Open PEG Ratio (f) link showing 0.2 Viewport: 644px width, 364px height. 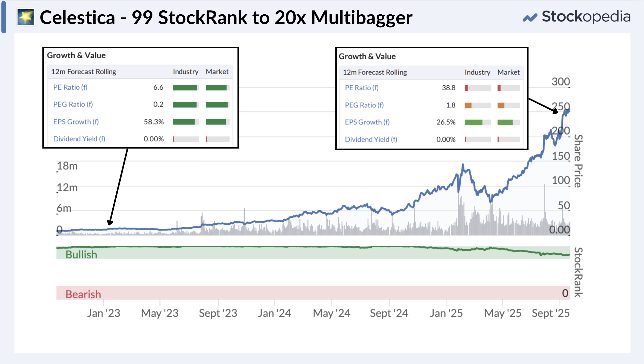(73, 104)
